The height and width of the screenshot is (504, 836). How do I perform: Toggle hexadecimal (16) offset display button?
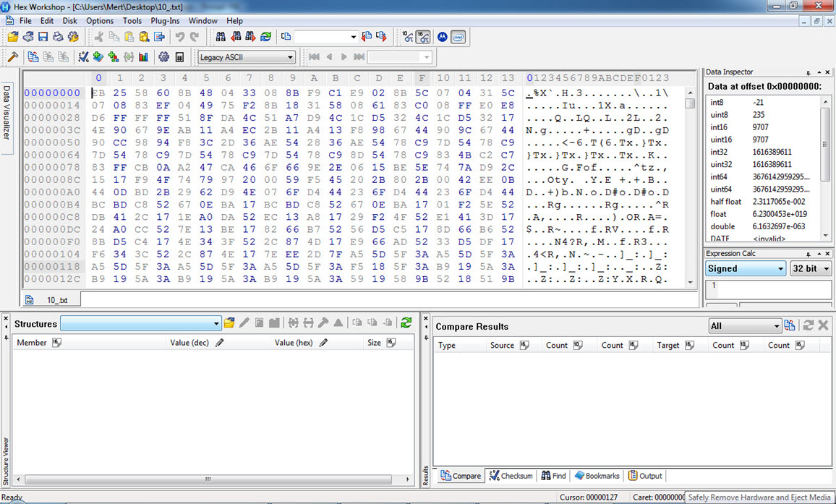coord(423,37)
